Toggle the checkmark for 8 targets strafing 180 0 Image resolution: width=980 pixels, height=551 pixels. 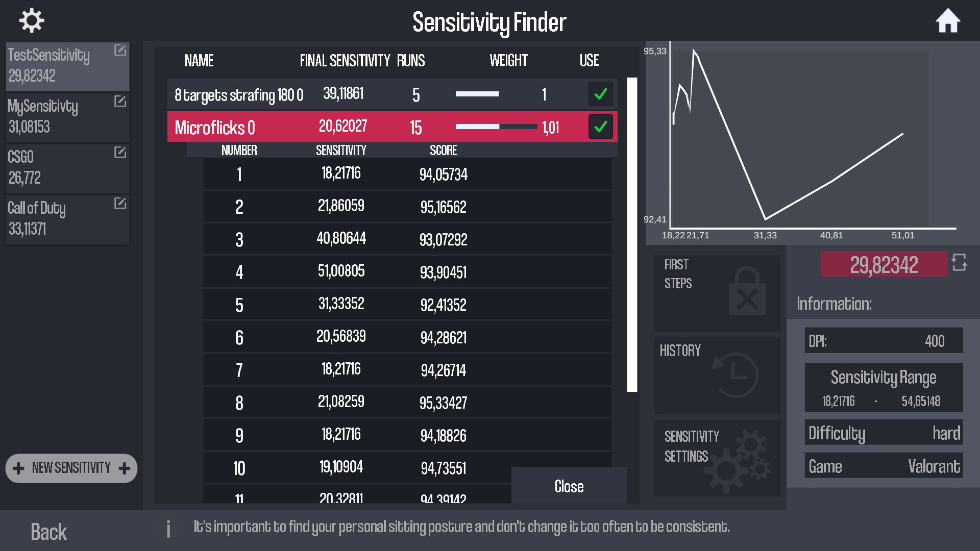600,94
